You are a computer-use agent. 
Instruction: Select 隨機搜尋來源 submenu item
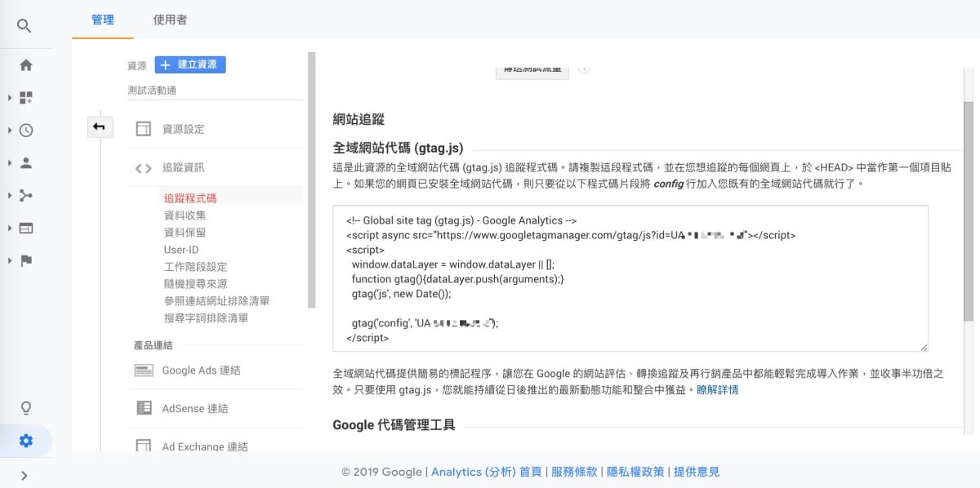click(195, 284)
